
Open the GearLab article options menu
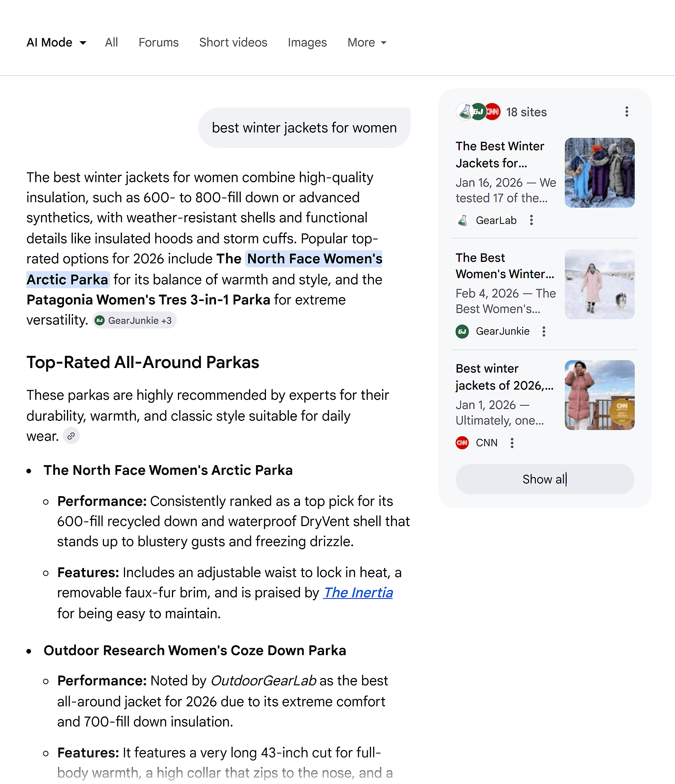click(x=531, y=220)
